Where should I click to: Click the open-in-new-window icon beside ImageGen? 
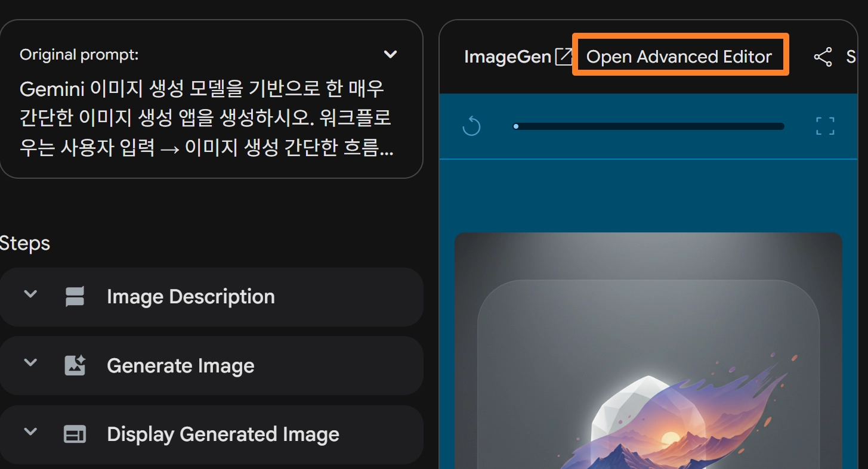click(x=564, y=57)
